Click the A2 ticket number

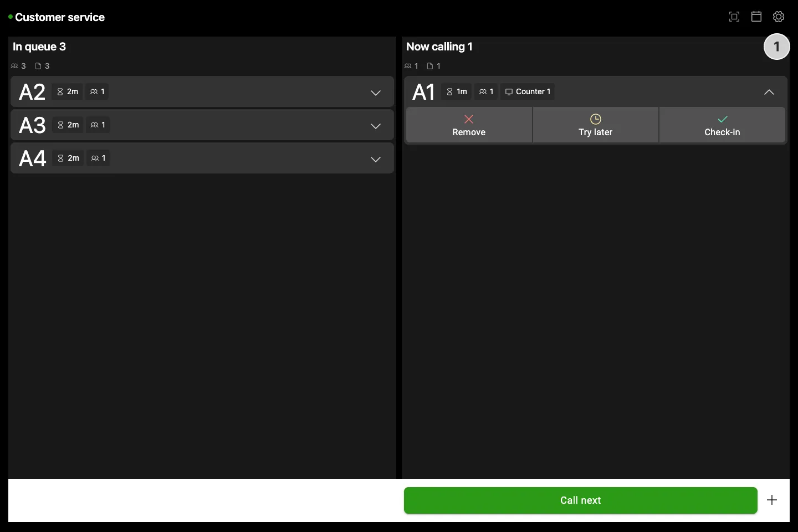(32, 92)
